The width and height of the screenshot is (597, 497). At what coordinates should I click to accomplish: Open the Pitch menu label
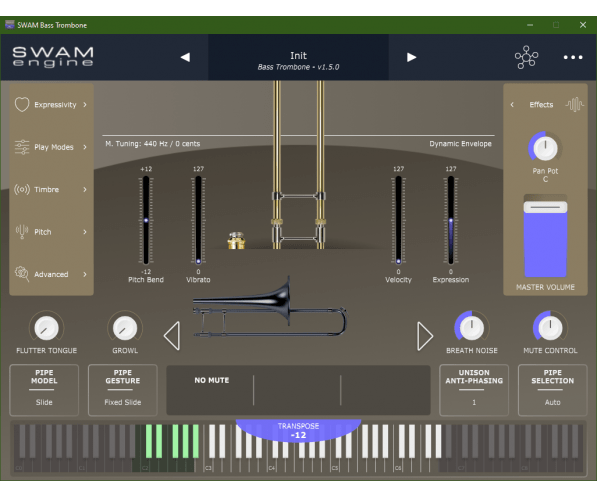43,232
